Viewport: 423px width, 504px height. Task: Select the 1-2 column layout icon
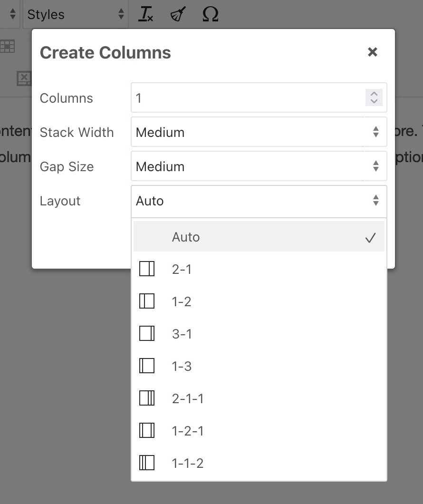tap(147, 301)
